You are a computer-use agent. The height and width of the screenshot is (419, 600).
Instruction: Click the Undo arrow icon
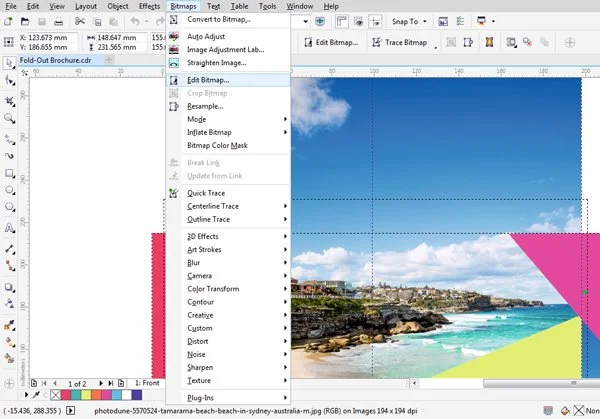tap(135, 21)
